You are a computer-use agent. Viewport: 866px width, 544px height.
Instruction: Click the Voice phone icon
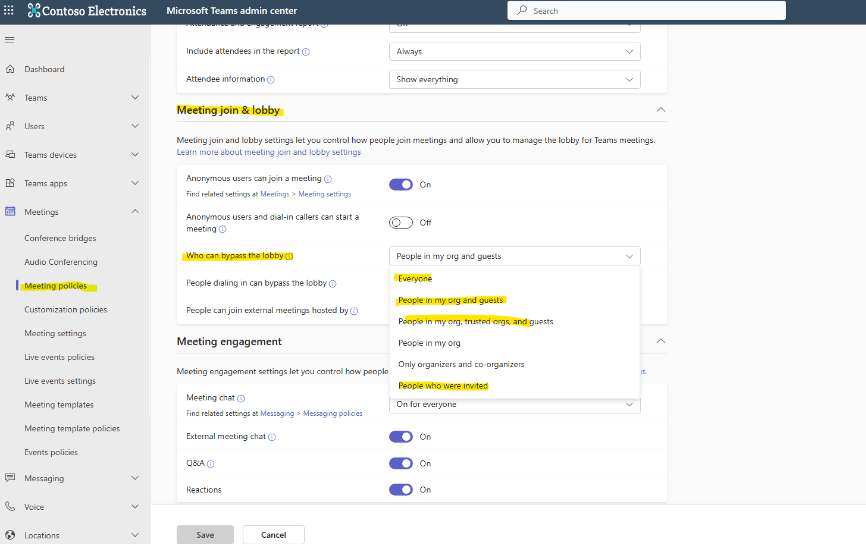coord(10,506)
